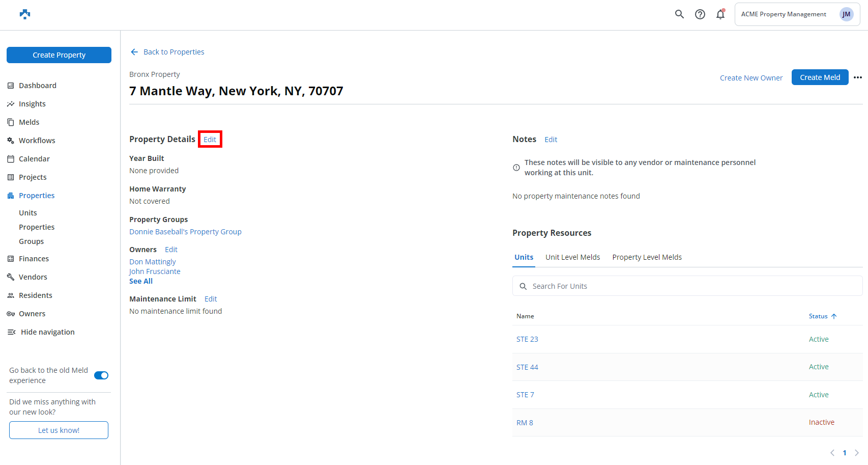Sort units by Status column arrow
Image resolution: width=868 pixels, height=465 pixels.
[834, 316]
